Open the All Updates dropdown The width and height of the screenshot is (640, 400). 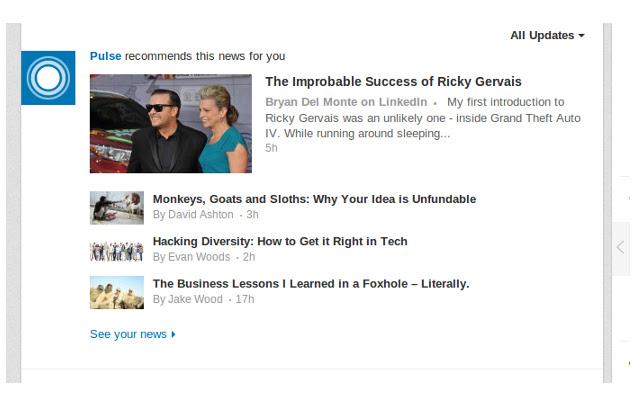pos(547,35)
